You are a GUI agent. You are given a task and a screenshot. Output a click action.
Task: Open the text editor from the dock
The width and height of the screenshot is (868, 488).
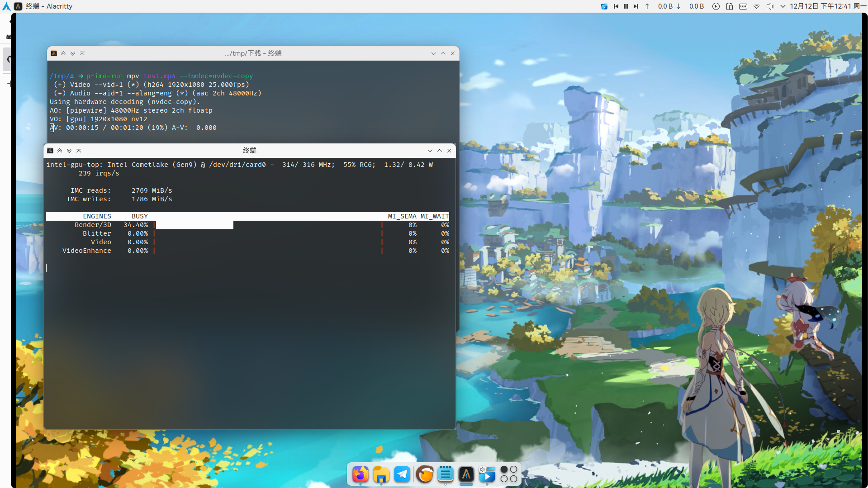click(446, 474)
